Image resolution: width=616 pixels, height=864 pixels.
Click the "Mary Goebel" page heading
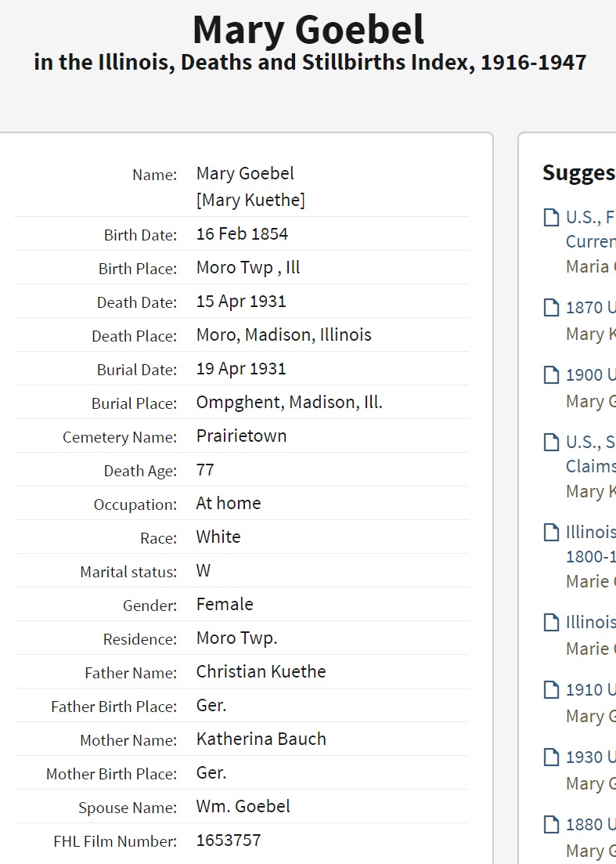click(x=308, y=30)
